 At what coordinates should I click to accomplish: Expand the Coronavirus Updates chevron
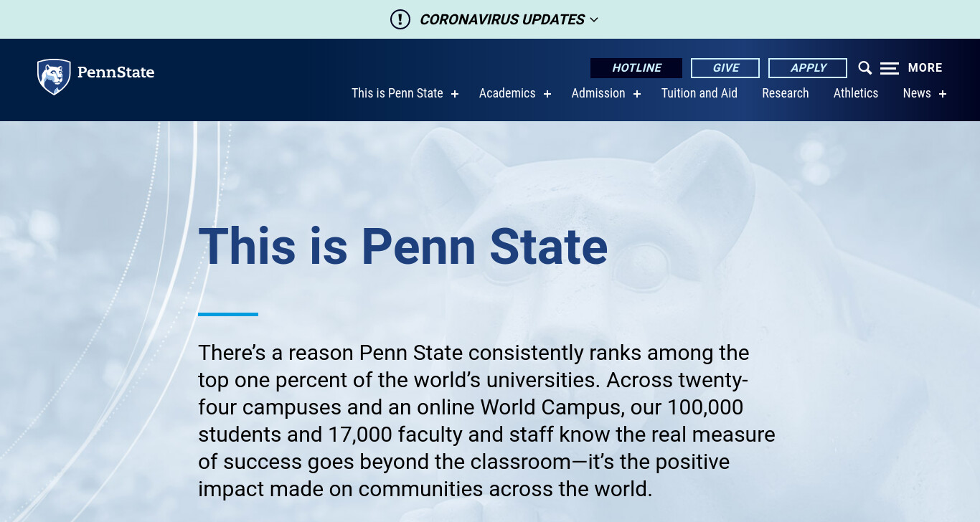tap(594, 20)
